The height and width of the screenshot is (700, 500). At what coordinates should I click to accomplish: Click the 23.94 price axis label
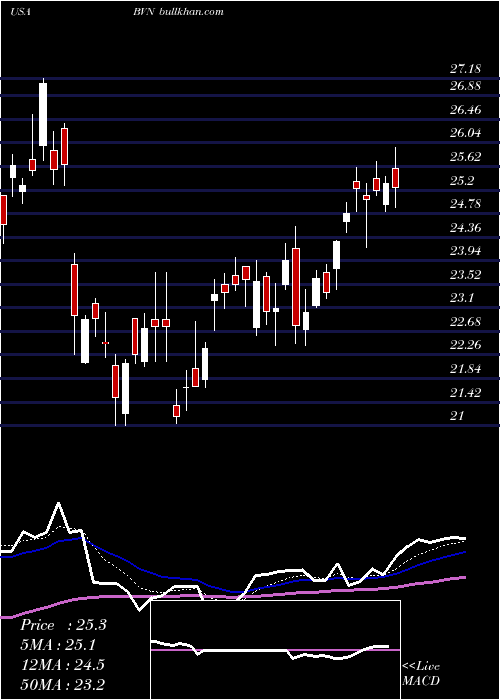pyautogui.click(x=465, y=251)
